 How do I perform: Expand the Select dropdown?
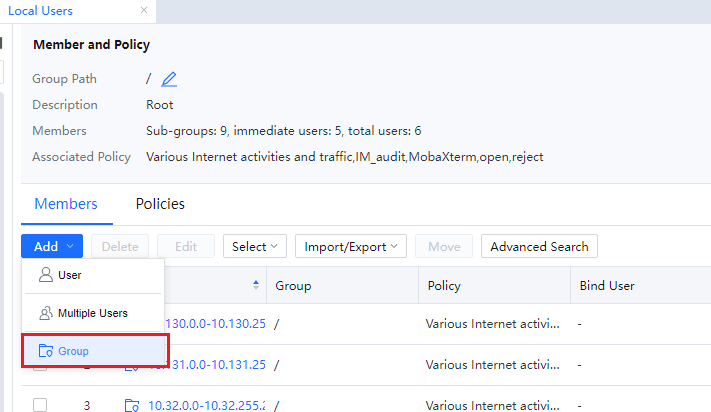[x=255, y=246]
